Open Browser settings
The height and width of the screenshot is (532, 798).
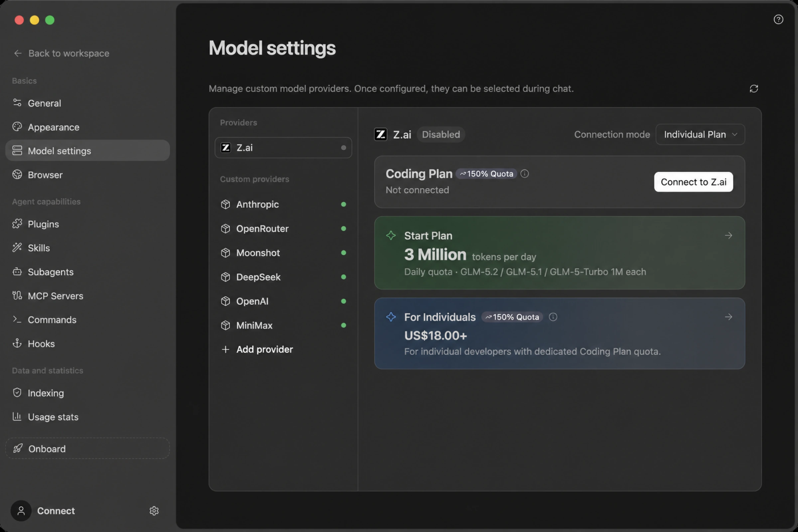[x=87, y=175]
